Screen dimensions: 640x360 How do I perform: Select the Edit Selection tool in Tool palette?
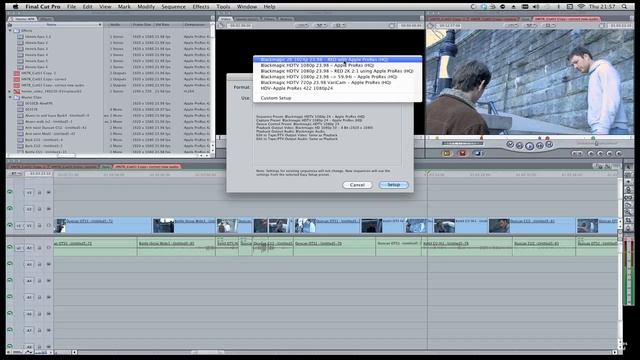point(628,175)
